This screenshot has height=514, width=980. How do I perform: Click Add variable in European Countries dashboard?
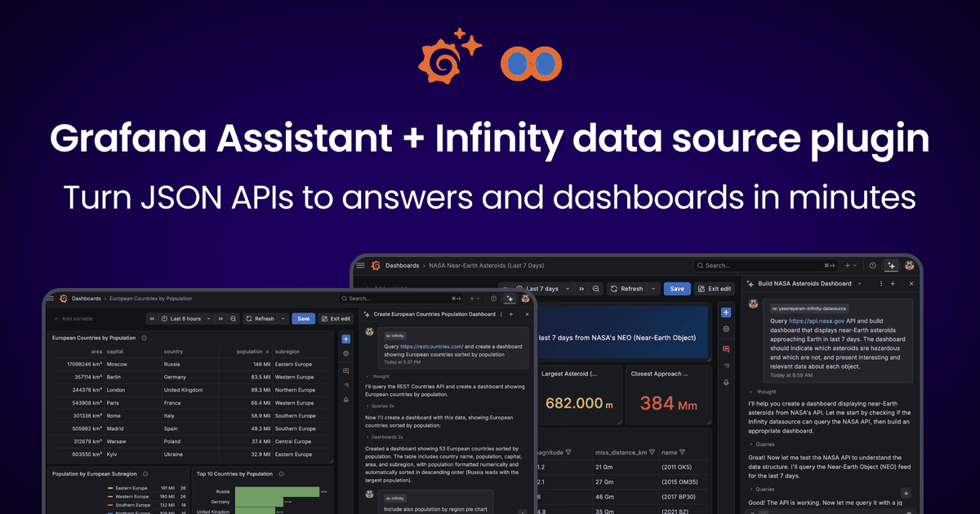pos(73,319)
